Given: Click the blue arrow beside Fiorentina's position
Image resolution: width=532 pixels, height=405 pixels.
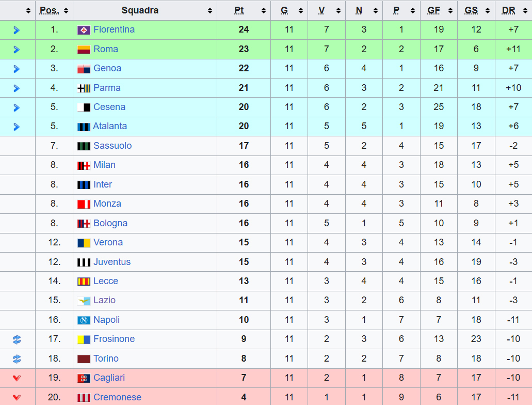Looking at the screenshot, I should point(17,30).
